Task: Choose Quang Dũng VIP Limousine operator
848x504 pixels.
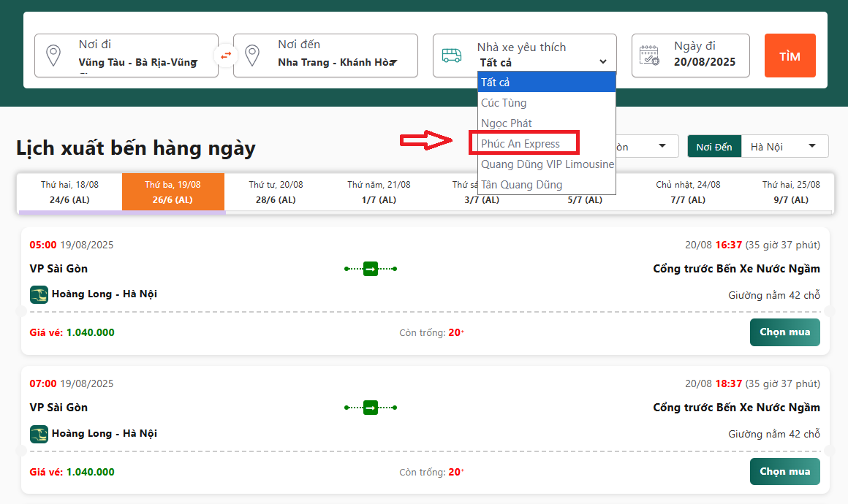Action: point(547,164)
